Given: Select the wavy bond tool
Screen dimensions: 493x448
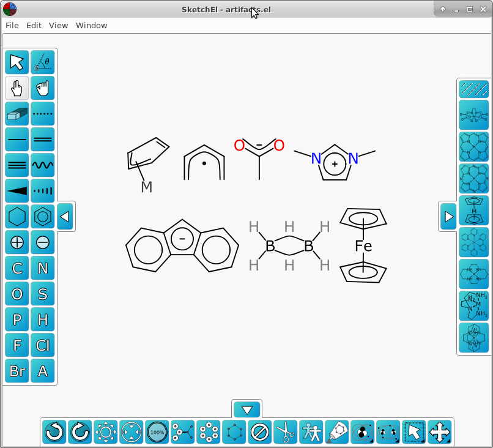Looking at the screenshot, I should pos(43,165).
